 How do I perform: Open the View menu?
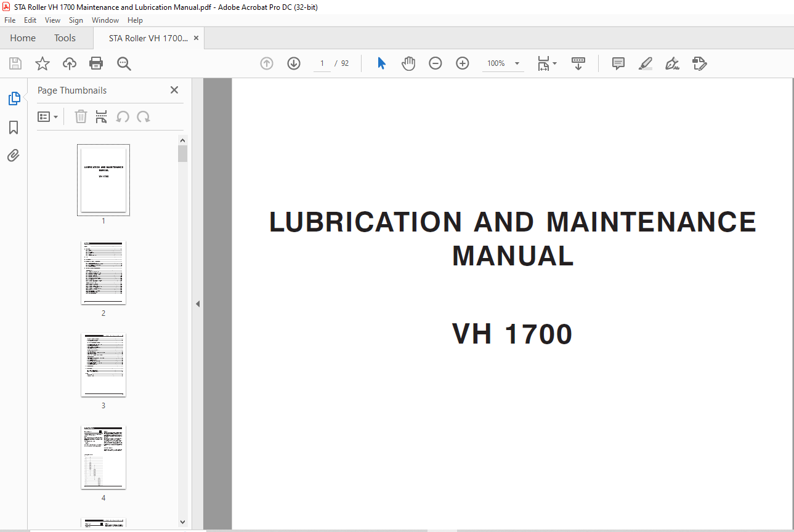(52, 20)
